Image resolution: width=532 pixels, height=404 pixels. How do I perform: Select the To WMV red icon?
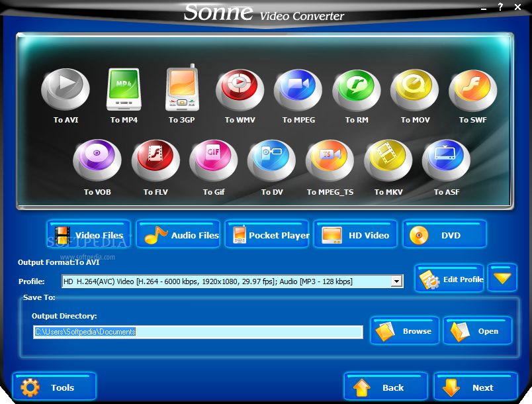[240, 89]
